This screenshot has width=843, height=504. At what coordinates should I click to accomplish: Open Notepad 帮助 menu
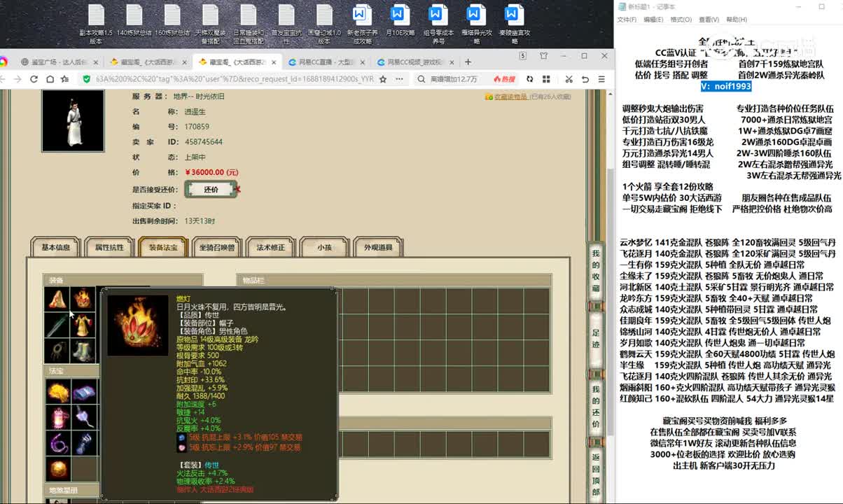[736, 20]
